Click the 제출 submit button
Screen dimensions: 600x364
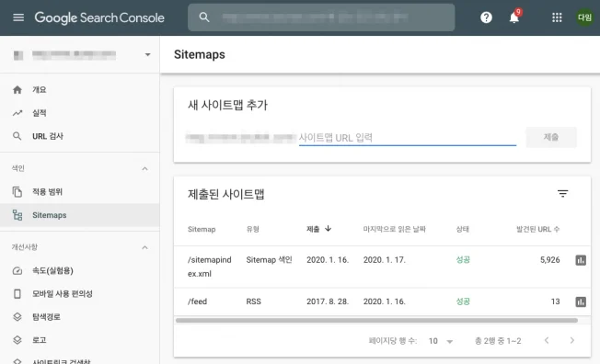pos(551,137)
